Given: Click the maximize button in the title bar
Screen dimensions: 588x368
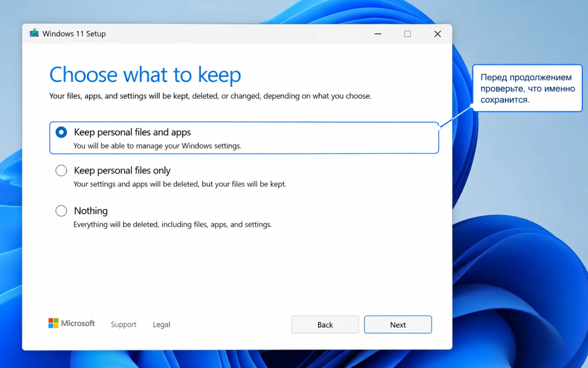Looking at the screenshot, I should (408, 34).
